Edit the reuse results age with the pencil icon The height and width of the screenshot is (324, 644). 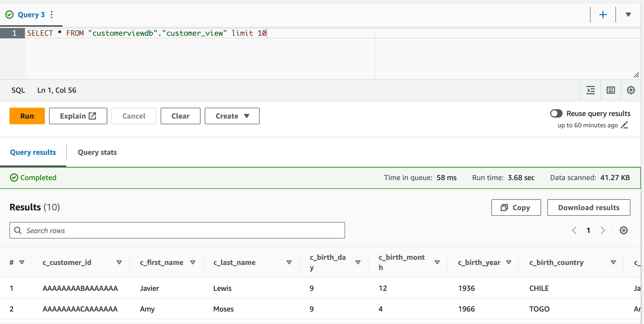point(625,125)
